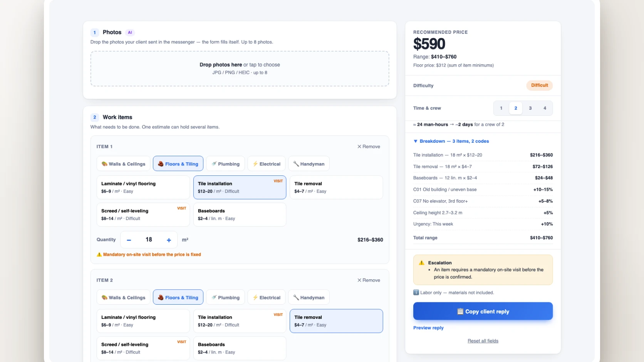The height and width of the screenshot is (362, 644).
Task: Choose Laminate / vinyl flooring in Item 1
Action: [x=143, y=187]
